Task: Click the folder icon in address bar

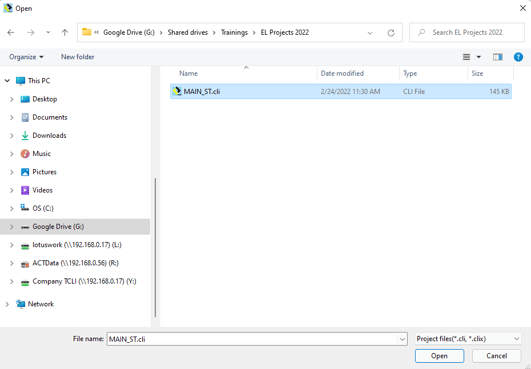Action: click(87, 32)
